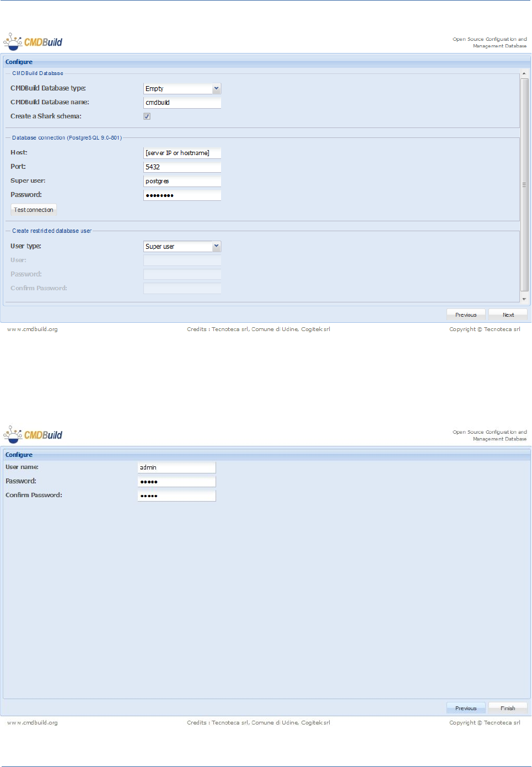Click www.cmdbuild.org in the lower footer
The image size is (532, 767).
pos(33,723)
